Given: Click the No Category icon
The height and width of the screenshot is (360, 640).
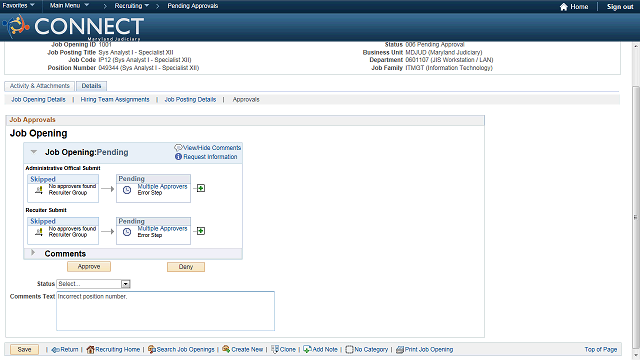Looking at the screenshot, I should [349, 350].
